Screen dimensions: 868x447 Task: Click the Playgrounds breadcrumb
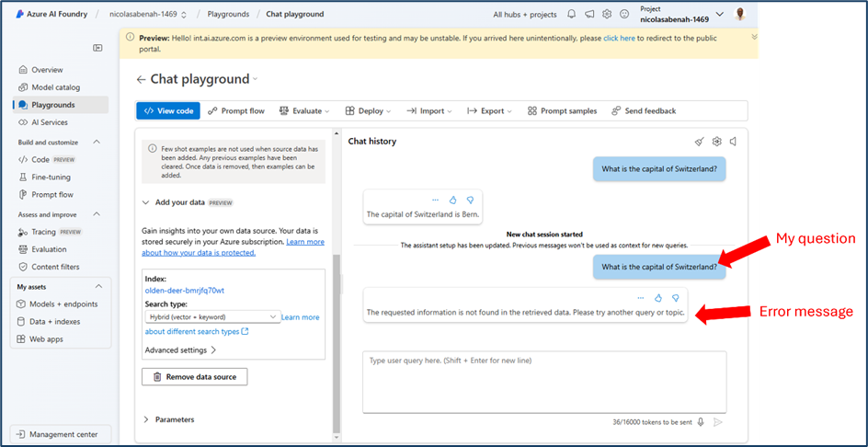coord(228,15)
